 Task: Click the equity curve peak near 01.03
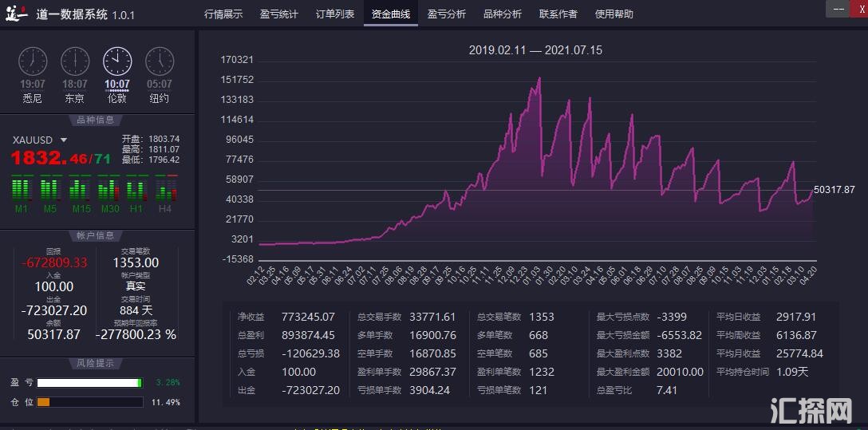pos(539,79)
